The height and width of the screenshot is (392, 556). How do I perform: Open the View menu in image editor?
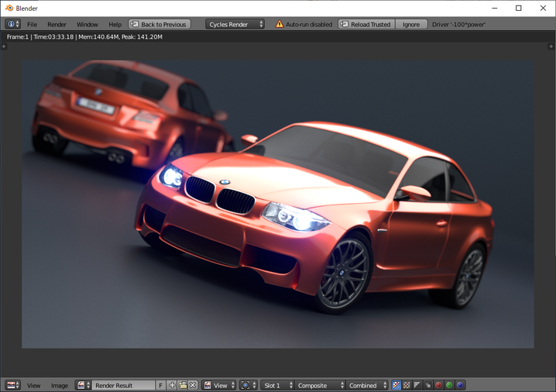34,386
